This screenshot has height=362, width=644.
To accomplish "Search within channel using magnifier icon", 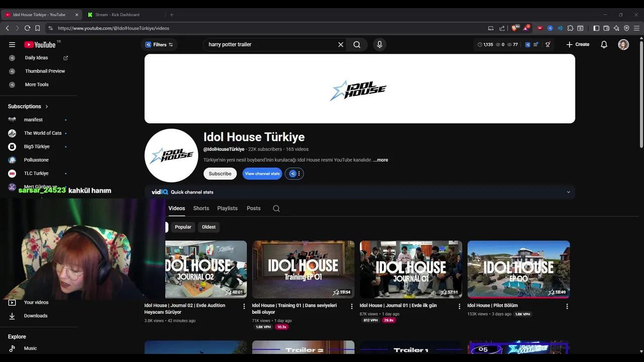I will tap(276, 208).
